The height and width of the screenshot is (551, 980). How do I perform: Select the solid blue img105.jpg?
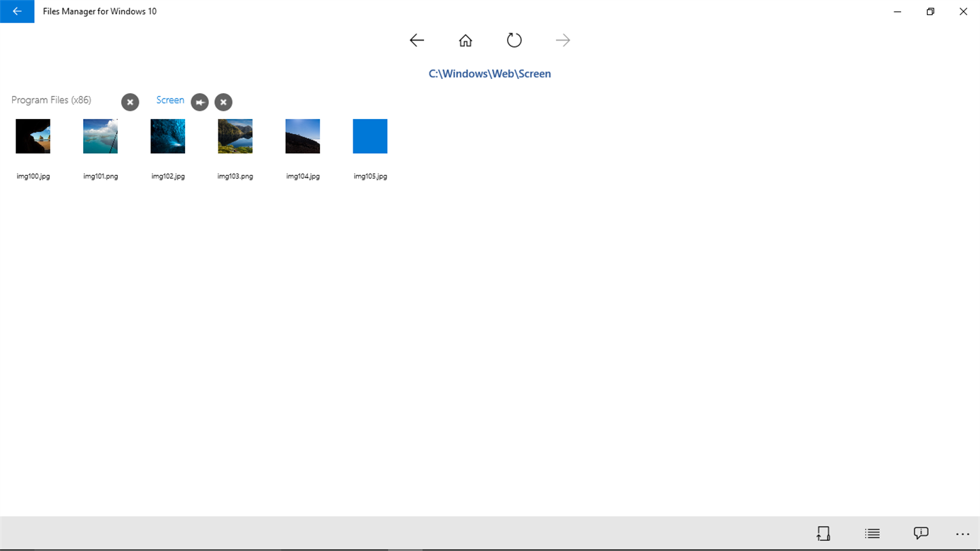370,136
